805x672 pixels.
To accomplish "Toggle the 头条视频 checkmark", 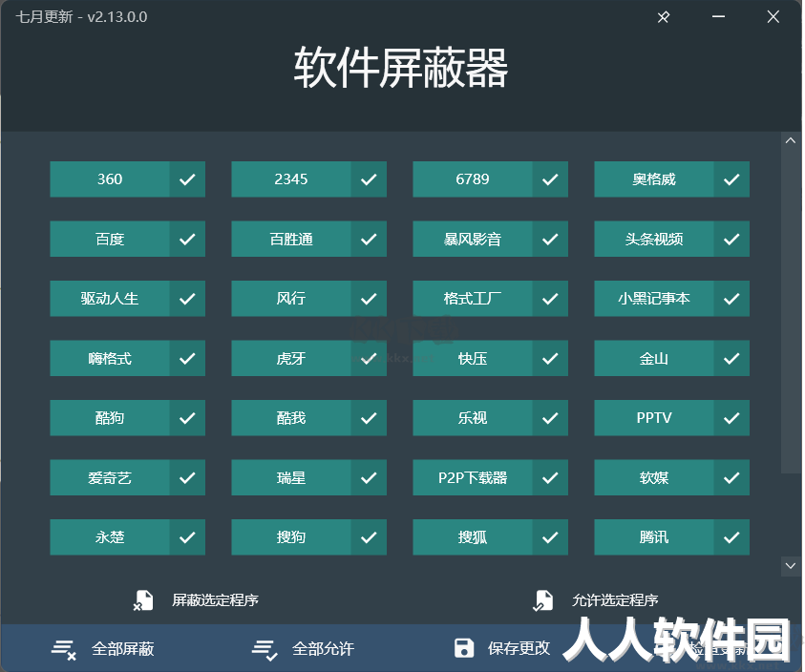I will tap(731, 240).
